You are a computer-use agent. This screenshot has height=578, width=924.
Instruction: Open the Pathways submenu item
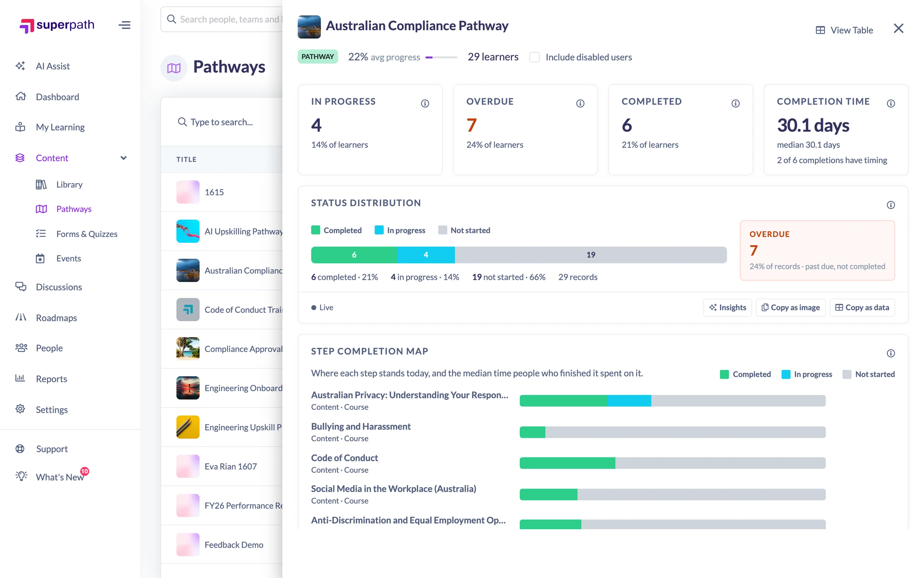(x=74, y=209)
